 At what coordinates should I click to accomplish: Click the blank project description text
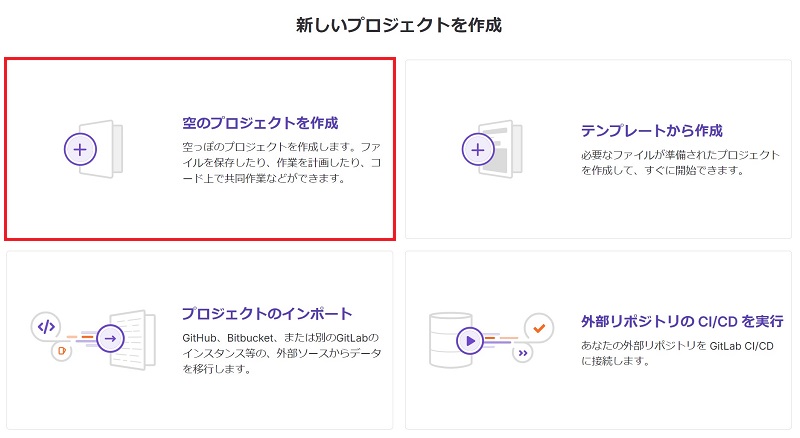(282, 162)
